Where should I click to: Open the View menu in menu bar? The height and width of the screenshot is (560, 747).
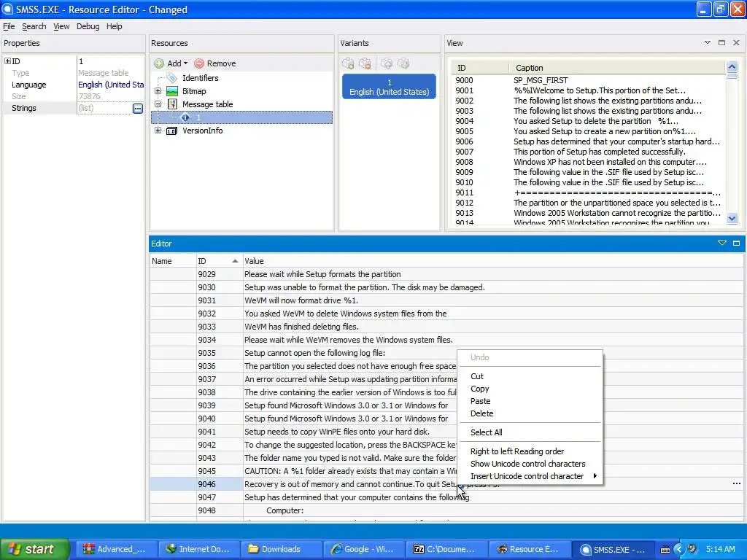click(x=61, y=26)
